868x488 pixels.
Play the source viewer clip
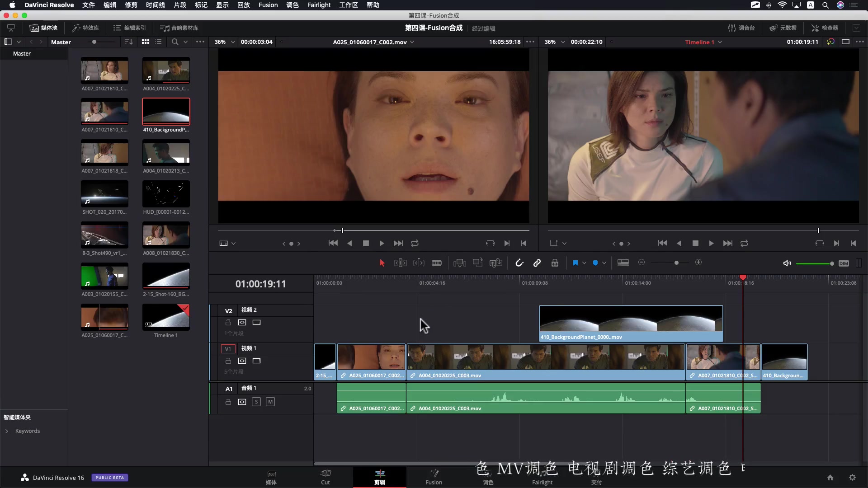point(382,244)
